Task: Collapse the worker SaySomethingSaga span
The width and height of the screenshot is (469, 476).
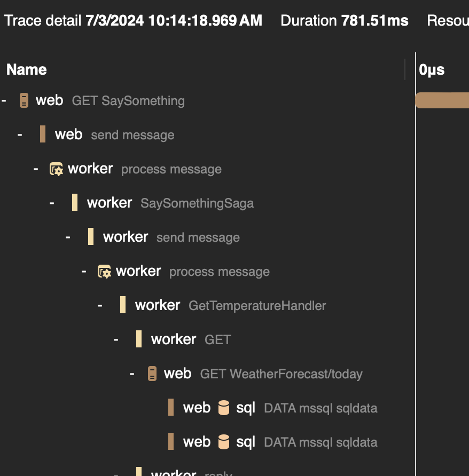Action: pyautogui.click(x=52, y=203)
